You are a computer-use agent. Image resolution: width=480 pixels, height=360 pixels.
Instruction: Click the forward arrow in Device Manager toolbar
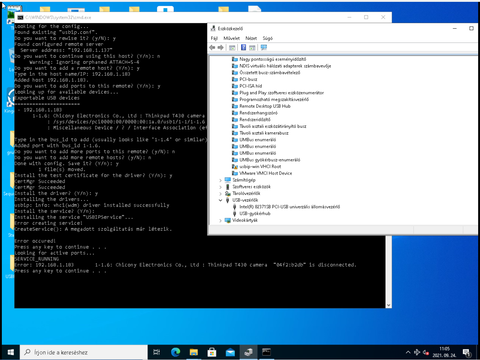pos(220,48)
